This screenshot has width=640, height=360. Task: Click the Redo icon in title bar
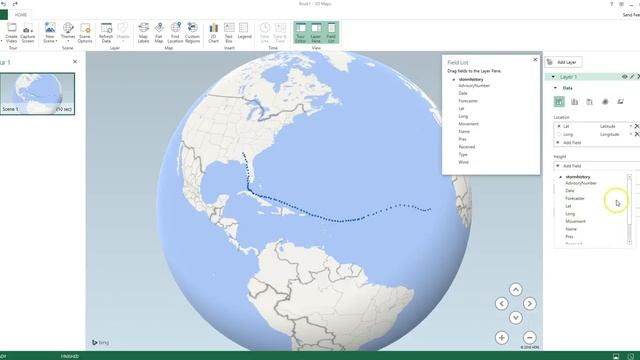pyautogui.click(x=15, y=4)
